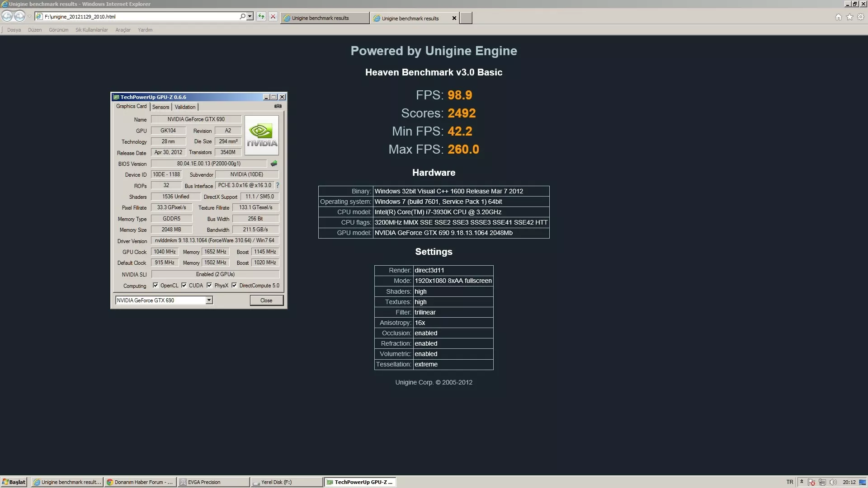Switch to the Sensors tab in GPU-Z

click(160, 107)
